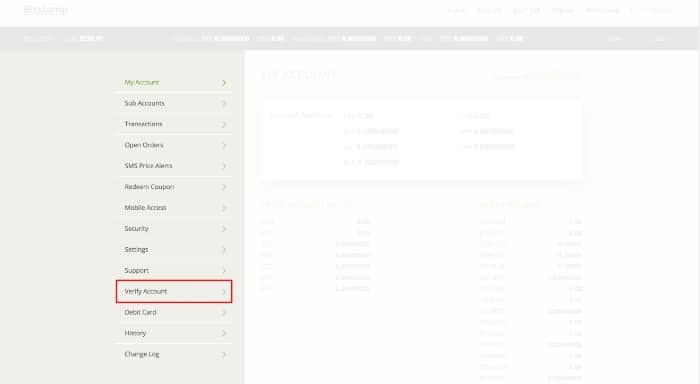
Task: Click the arrow beside Open Orders
Action: point(224,146)
